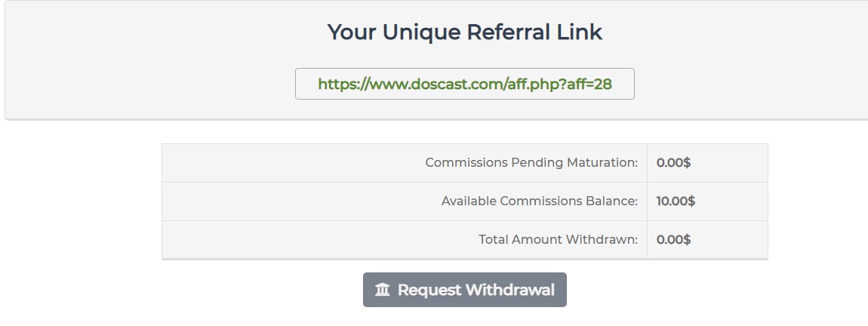The width and height of the screenshot is (868, 326).
Task: Click the 'Total Amount Withdrawn:' label
Action: [x=558, y=240]
